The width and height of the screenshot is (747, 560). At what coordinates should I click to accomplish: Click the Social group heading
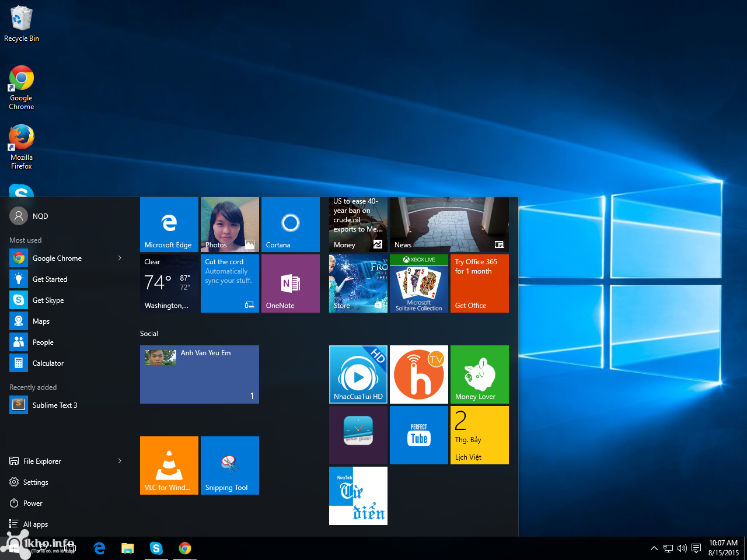pyautogui.click(x=149, y=334)
